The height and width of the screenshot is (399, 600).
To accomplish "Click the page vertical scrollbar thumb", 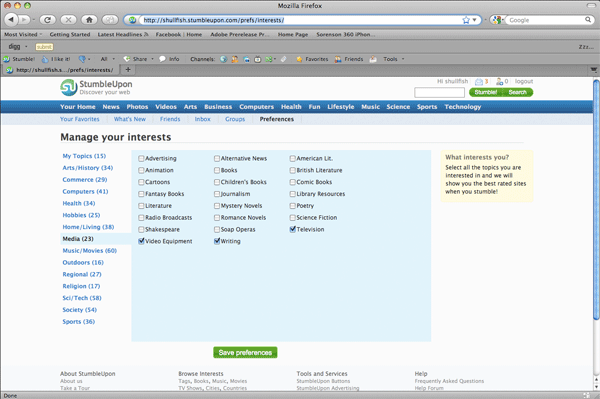I will (x=596, y=199).
